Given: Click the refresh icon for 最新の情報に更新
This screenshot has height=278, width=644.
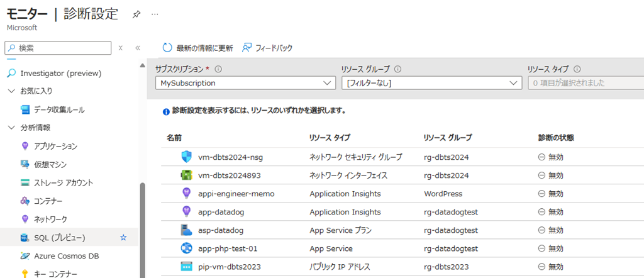Looking at the screenshot, I should pos(167,48).
